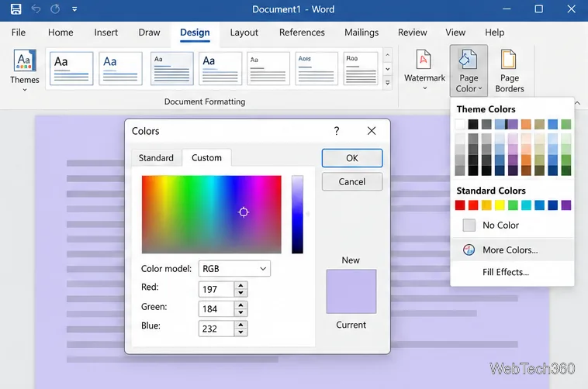This screenshot has height=389, width=588.
Task: Click the Watermark icon
Action: point(424,59)
